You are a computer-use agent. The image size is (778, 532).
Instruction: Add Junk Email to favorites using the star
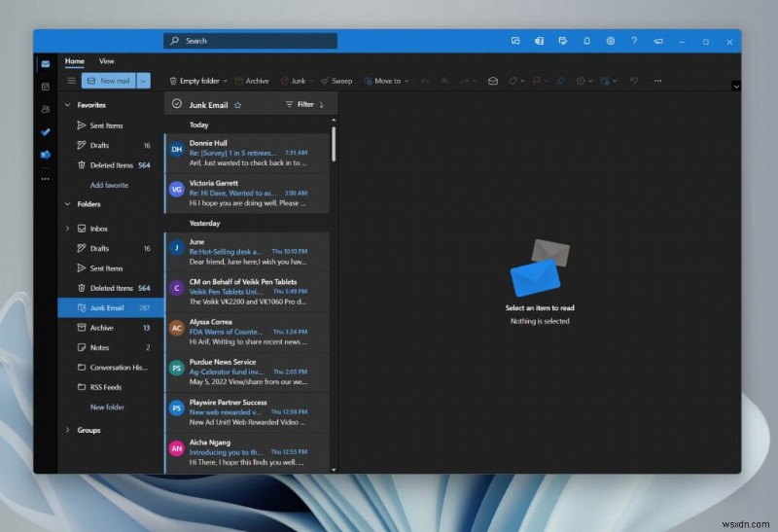(237, 105)
